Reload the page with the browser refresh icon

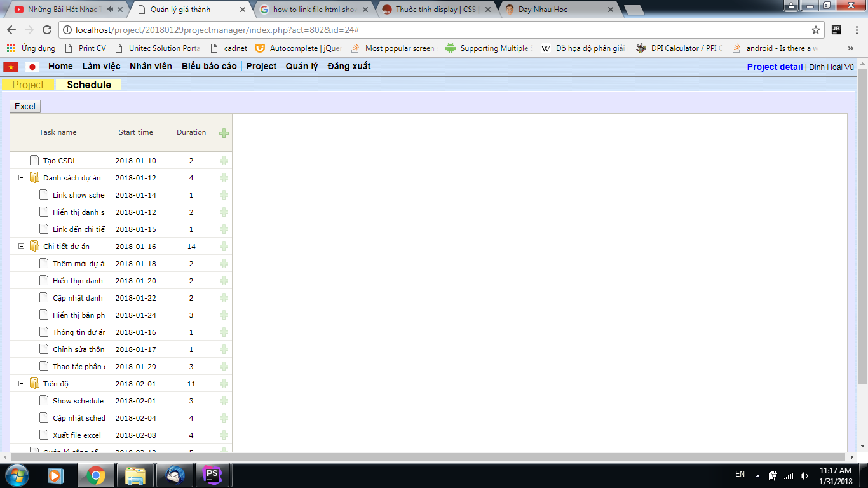coord(47,30)
